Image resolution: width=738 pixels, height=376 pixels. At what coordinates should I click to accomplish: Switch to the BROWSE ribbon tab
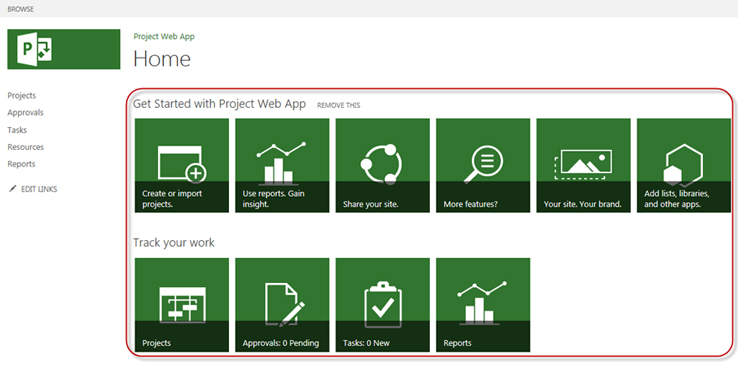click(x=21, y=9)
